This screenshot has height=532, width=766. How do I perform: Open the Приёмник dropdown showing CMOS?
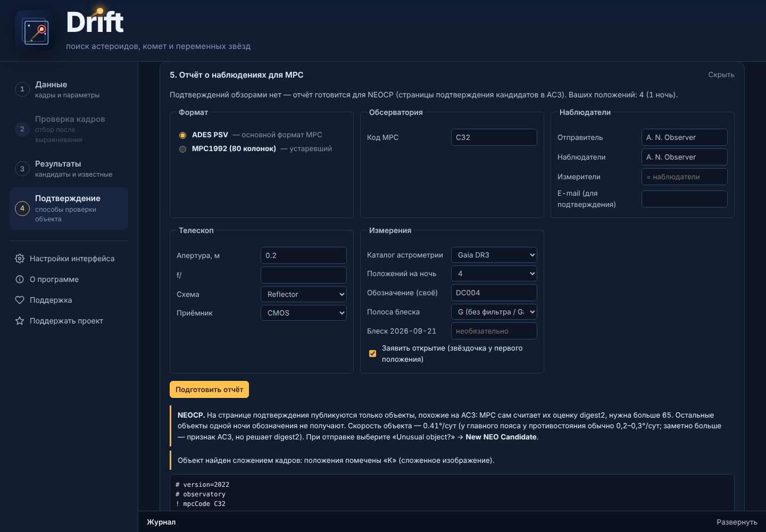304,313
